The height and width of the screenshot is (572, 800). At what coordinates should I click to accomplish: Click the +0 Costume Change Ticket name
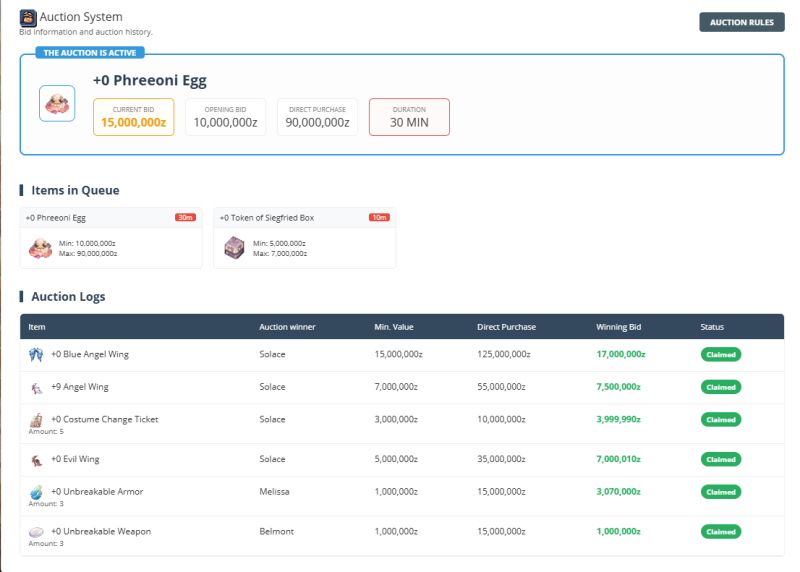(105, 419)
